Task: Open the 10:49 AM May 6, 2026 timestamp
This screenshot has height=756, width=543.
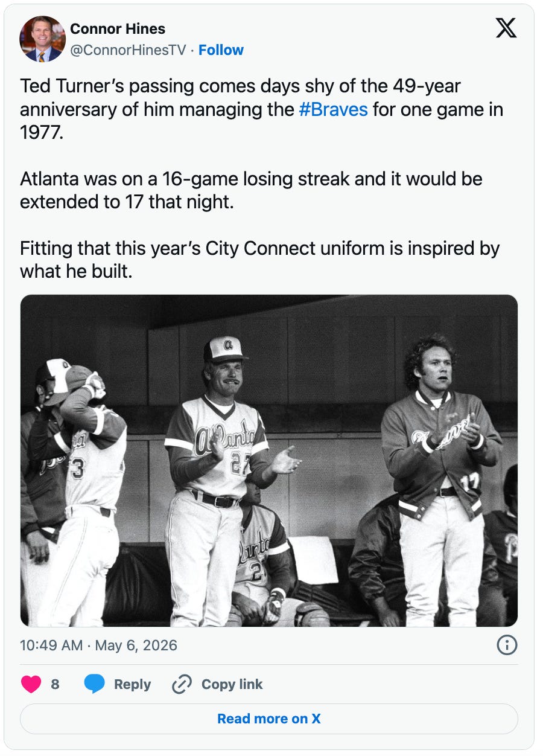Action: pos(99,645)
